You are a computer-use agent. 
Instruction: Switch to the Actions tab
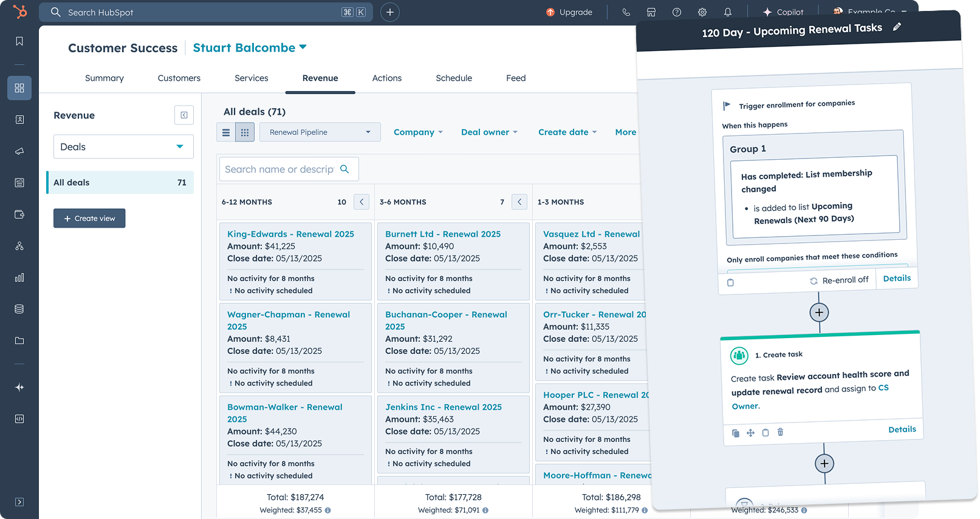(387, 78)
